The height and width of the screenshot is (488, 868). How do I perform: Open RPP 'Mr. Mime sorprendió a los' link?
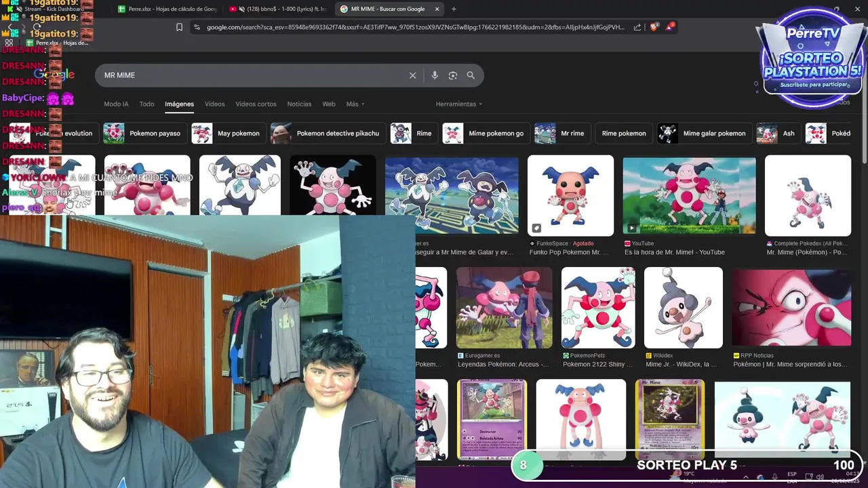tap(791, 364)
